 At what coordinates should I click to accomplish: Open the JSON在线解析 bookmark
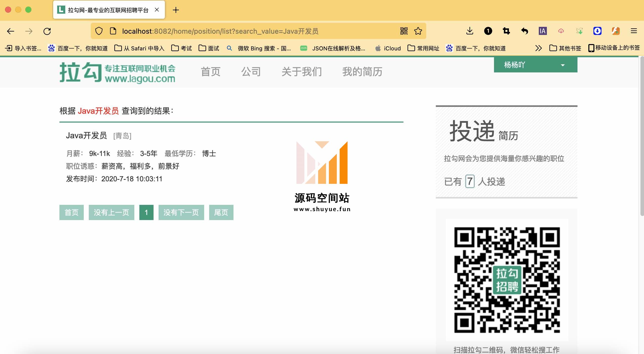point(333,48)
